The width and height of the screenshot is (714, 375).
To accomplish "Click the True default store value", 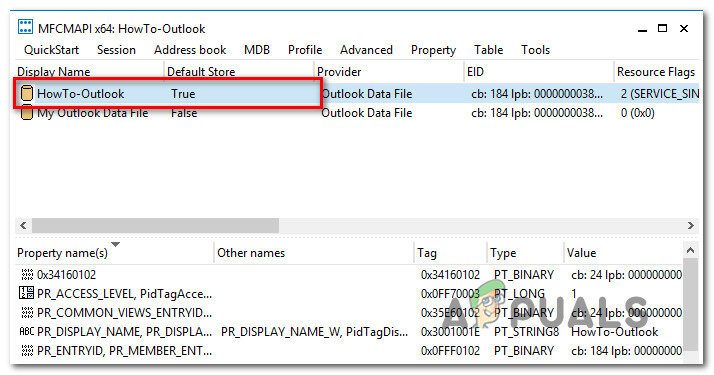I will coord(183,94).
